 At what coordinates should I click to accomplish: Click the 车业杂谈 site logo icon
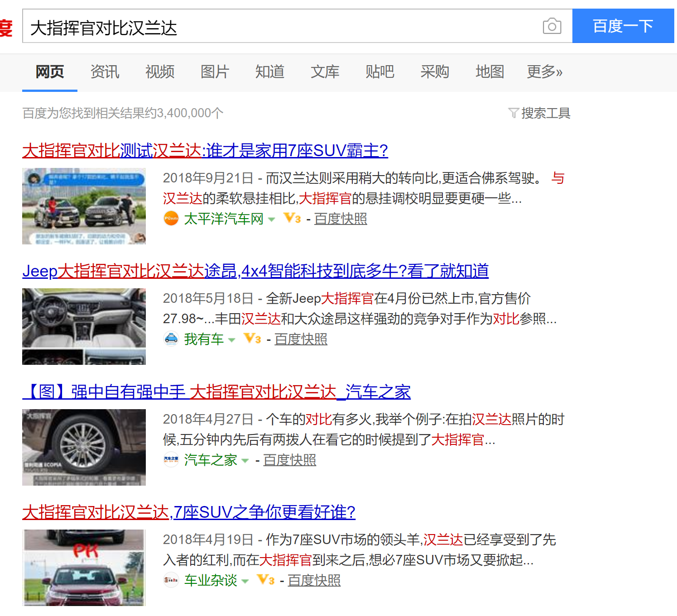point(171,580)
